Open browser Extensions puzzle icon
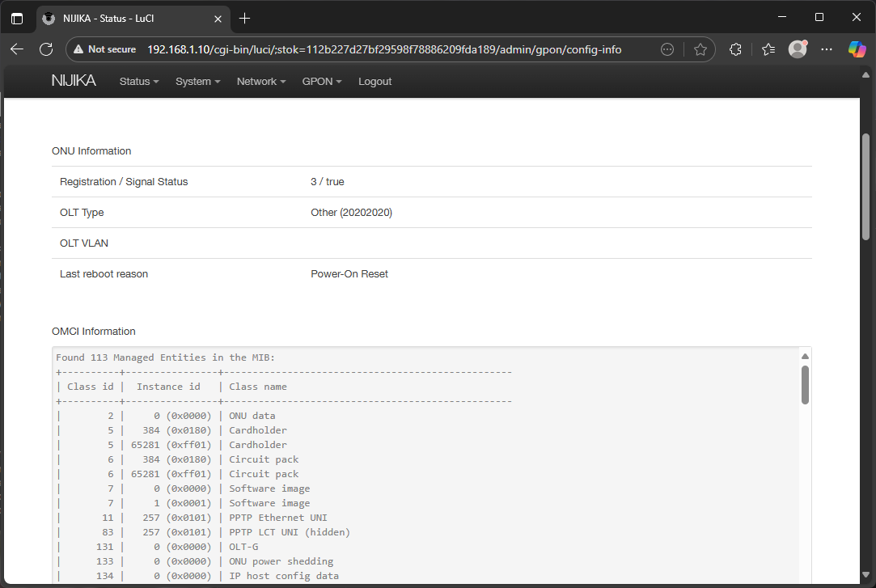 tap(736, 49)
